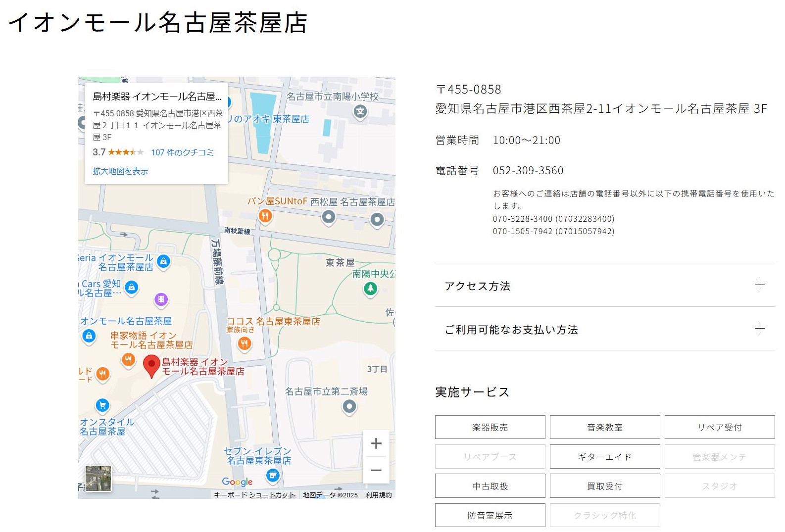Click the 名古屋市立南陽小学校 school icon

360,112
